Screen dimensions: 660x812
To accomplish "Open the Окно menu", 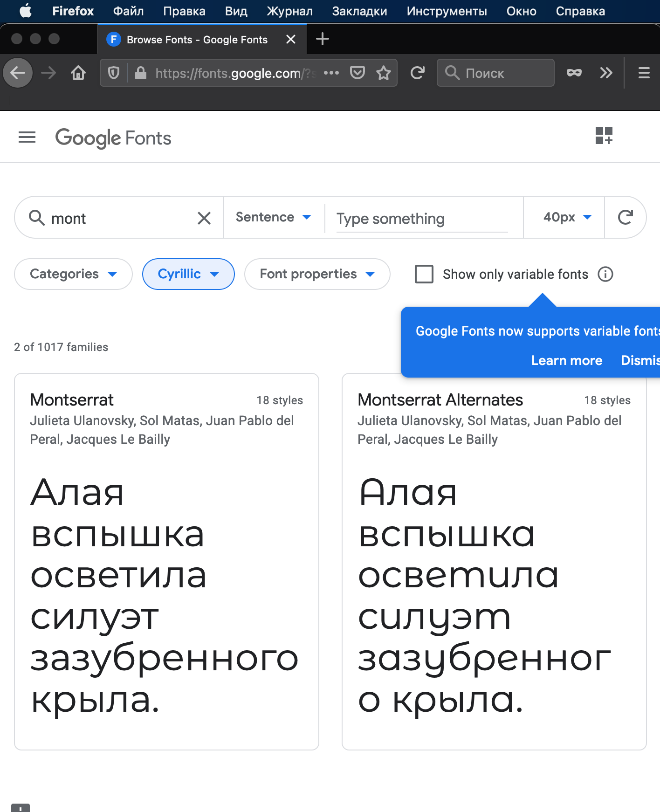I will pyautogui.click(x=521, y=11).
